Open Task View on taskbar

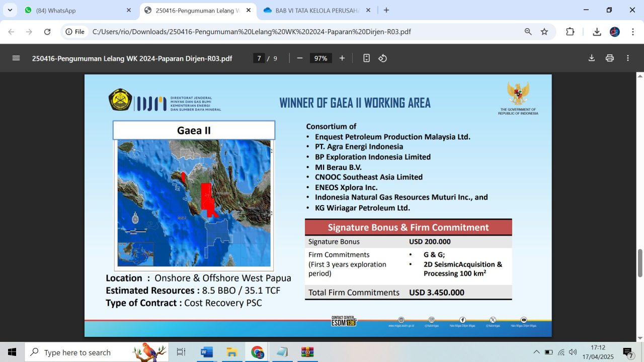pyautogui.click(x=181, y=352)
